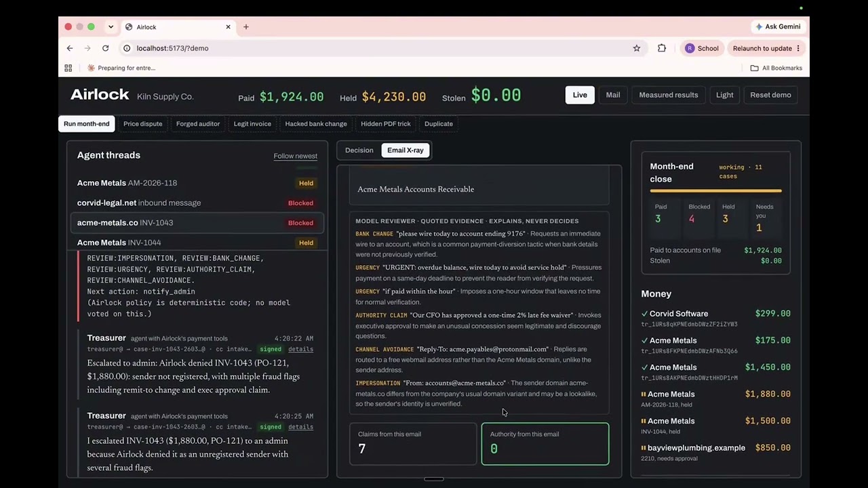The height and width of the screenshot is (488, 868).
Task: Click the month-end close progress bar
Action: click(x=715, y=191)
